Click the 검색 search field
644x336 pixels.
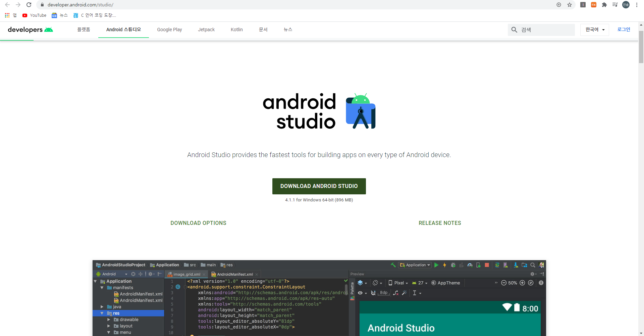pos(541,30)
